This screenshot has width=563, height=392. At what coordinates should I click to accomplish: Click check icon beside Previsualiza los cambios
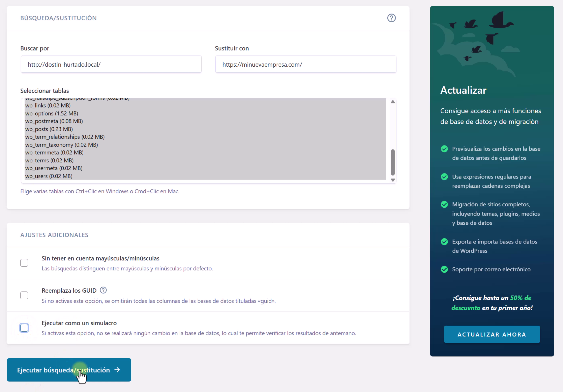point(445,149)
